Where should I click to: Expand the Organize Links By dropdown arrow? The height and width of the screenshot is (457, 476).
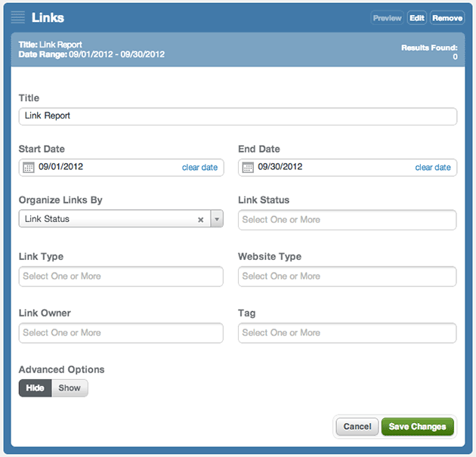[x=217, y=219]
